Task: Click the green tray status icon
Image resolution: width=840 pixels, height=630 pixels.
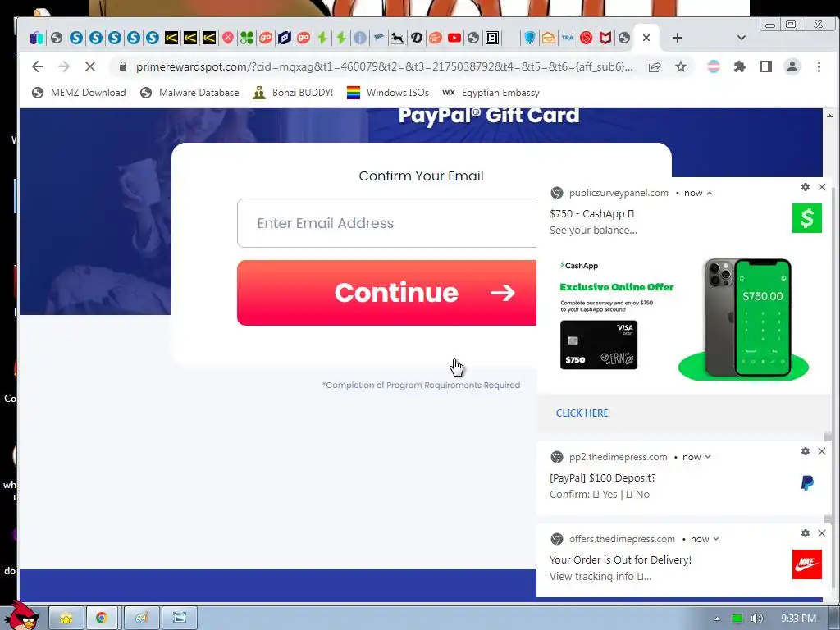Action: (x=737, y=619)
